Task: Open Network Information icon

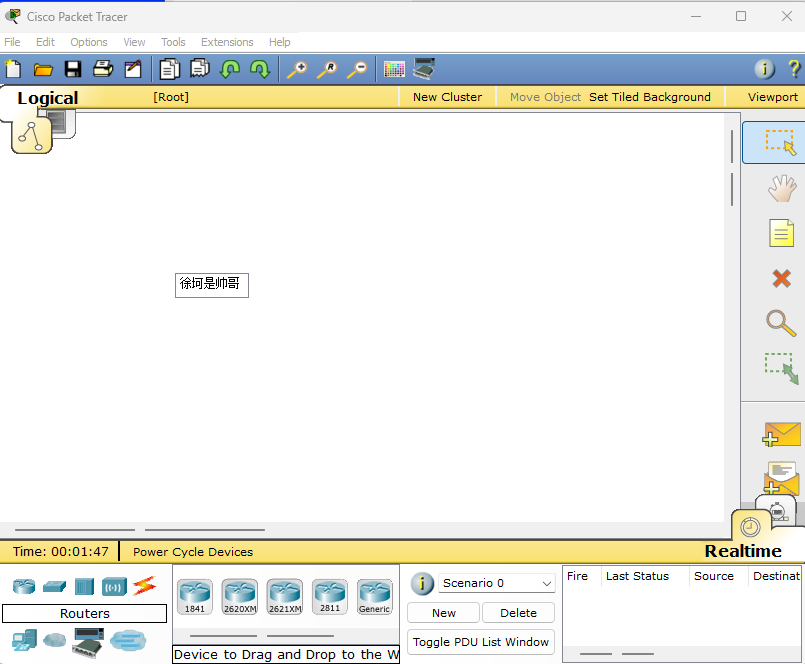Action: pyautogui.click(x=764, y=68)
